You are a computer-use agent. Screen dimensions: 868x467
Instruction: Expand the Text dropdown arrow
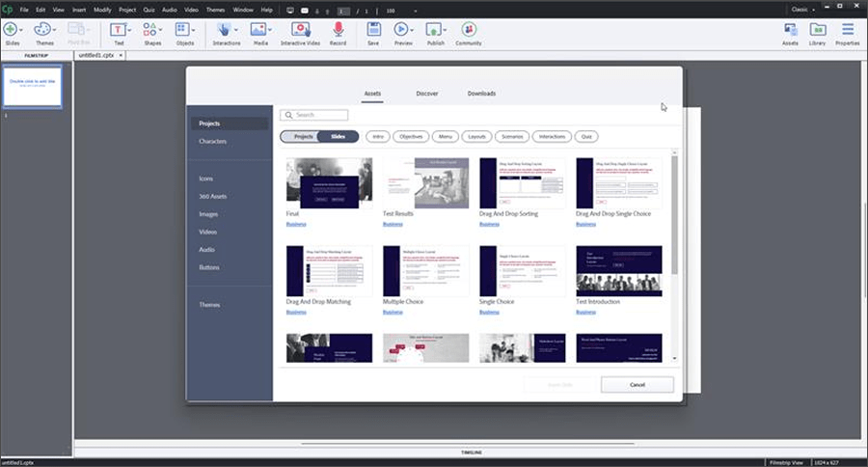pyautogui.click(x=129, y=30)
